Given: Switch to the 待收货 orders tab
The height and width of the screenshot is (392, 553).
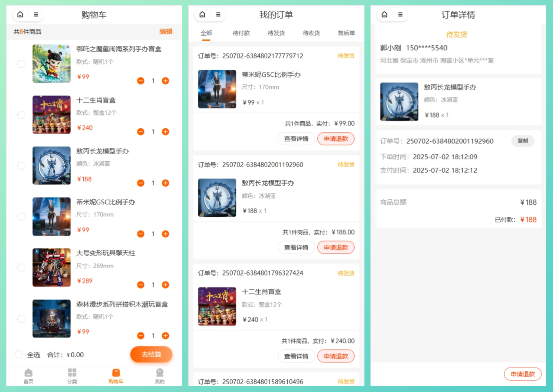Looking at the screenshot, I should (311, 33).
